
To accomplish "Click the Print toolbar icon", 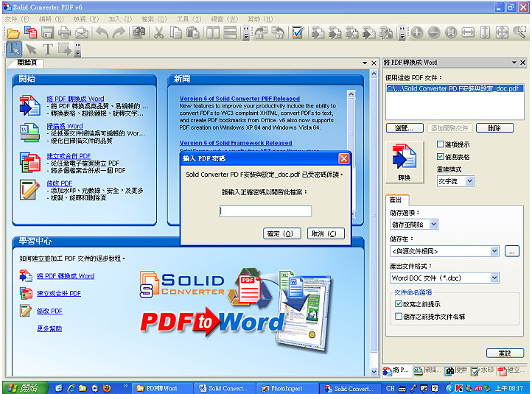I will (x=64, y=33).
